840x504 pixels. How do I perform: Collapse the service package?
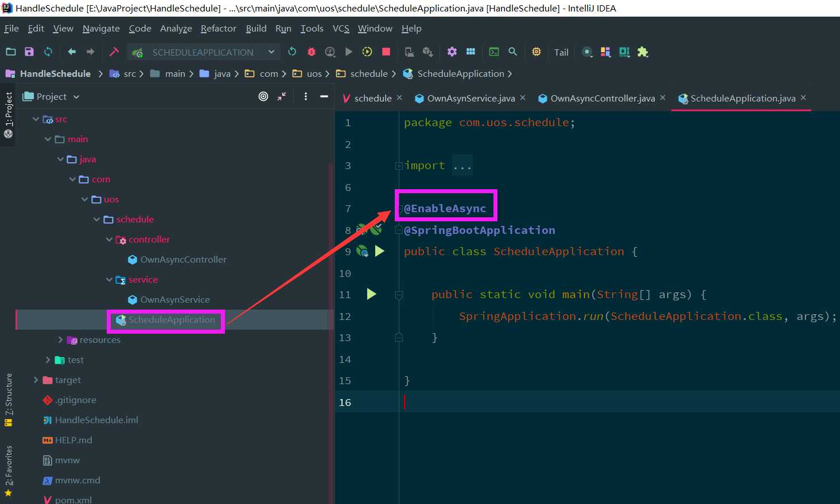(x=109, y=280)
